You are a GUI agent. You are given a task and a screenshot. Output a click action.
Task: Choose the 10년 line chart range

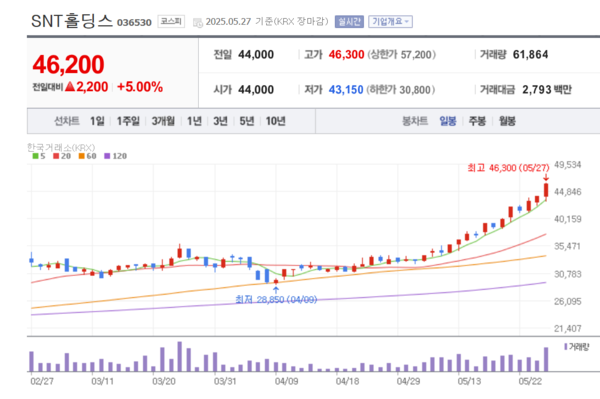click(276, 121)
